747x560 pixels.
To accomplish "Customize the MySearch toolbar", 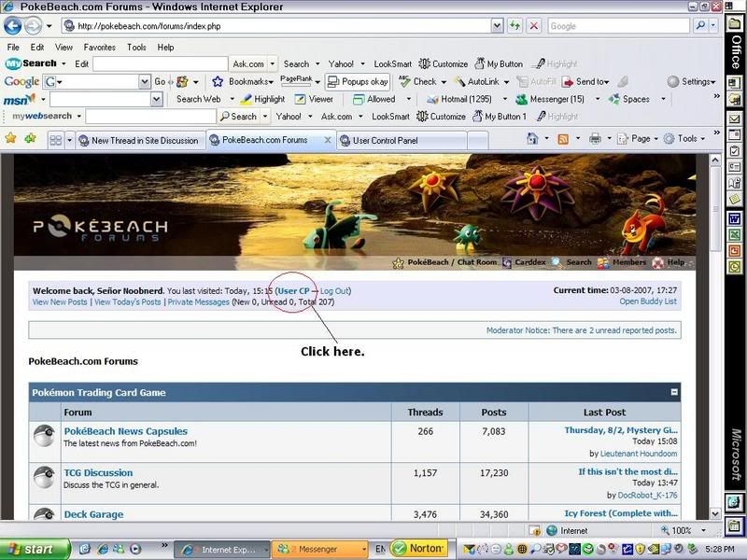I will coord(443,63).
